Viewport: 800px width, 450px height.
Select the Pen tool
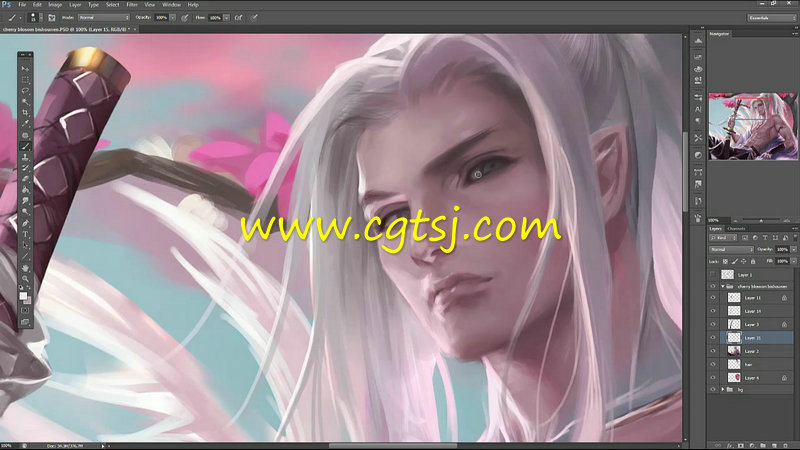(x=25, y=223)
